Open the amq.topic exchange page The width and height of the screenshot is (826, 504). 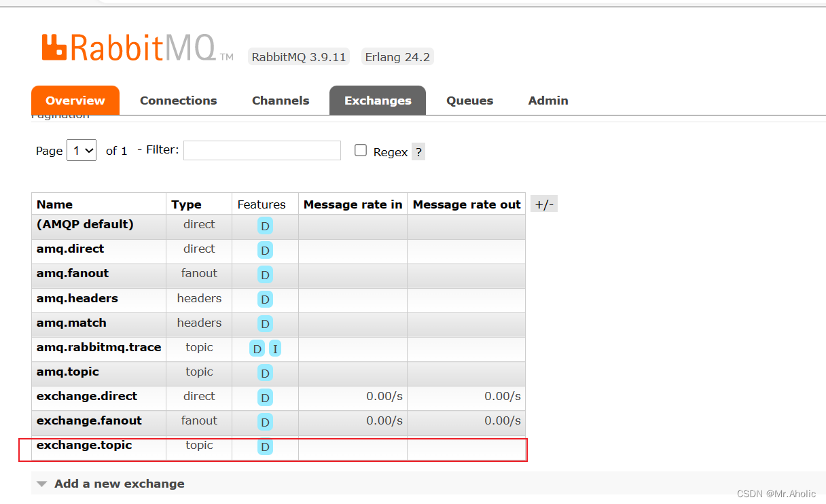[x=68, y=372]
